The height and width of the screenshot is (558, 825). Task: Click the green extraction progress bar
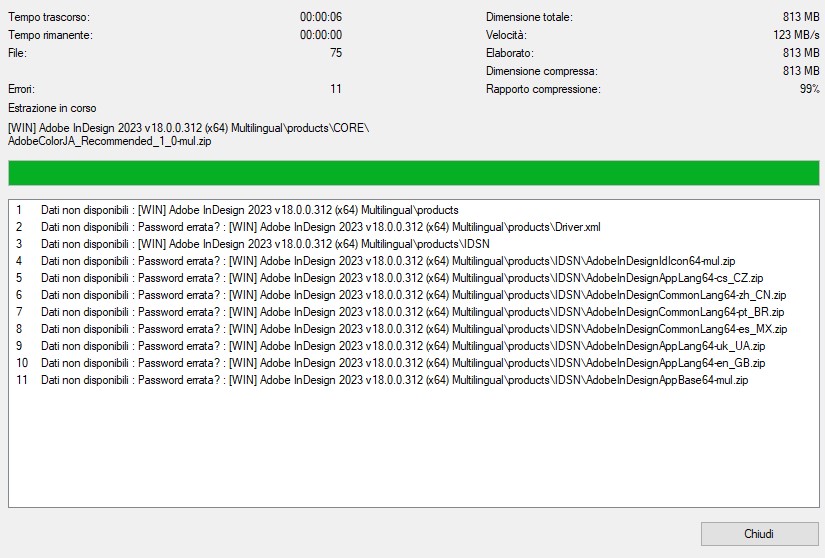point(414,173)
